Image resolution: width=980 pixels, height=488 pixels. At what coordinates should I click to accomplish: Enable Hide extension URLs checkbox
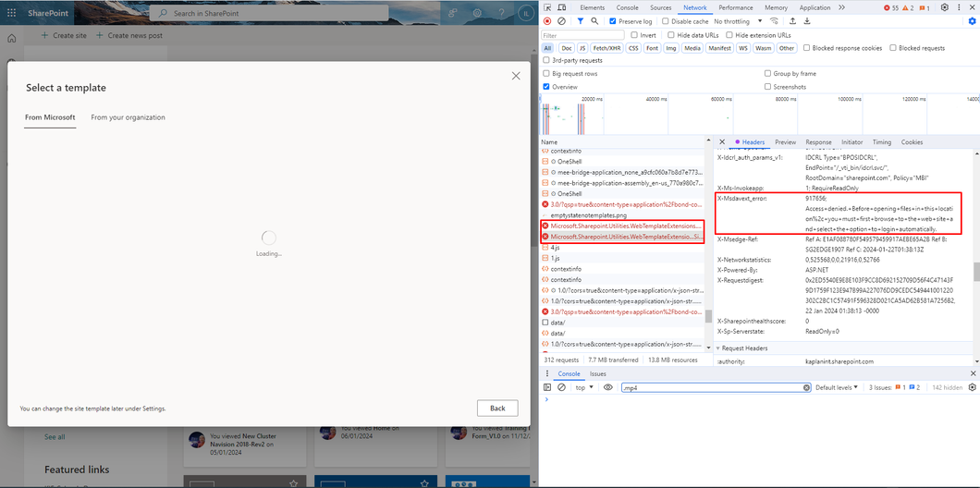pyautogui.click(x=729, y=35)
